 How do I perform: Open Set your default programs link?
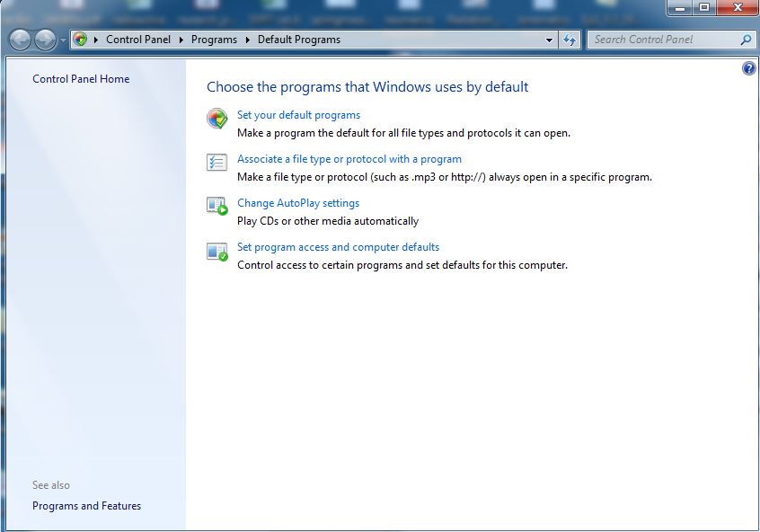pyautogui.click(x=298, y=115)
